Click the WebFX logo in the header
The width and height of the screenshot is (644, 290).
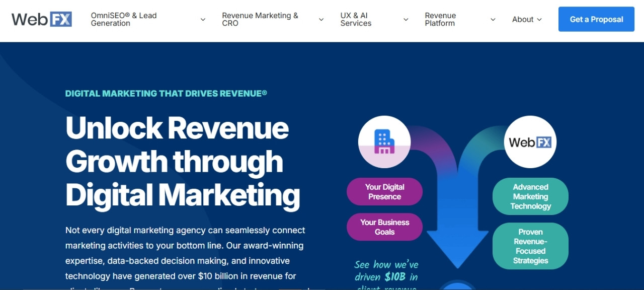click(42, 19)
